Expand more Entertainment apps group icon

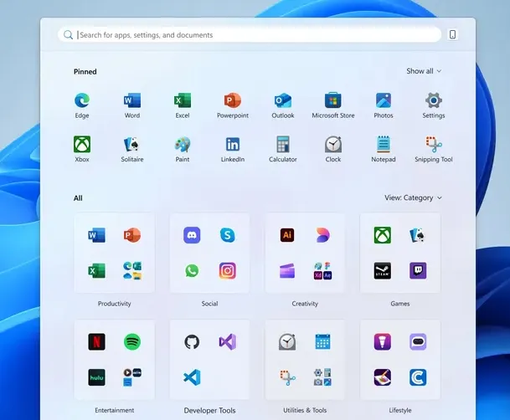pos(132,377)
